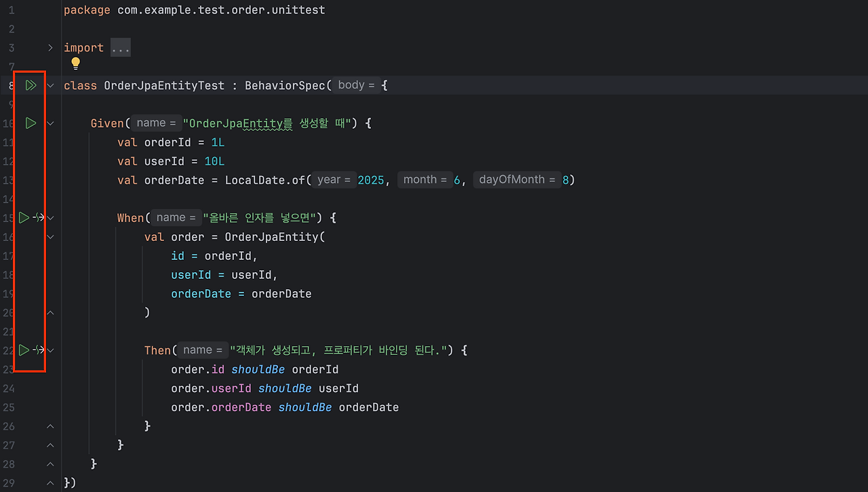This screenshot has width=868, height=492.
Task: Expand the folded import statements chevron
Action: coord(50,48)
